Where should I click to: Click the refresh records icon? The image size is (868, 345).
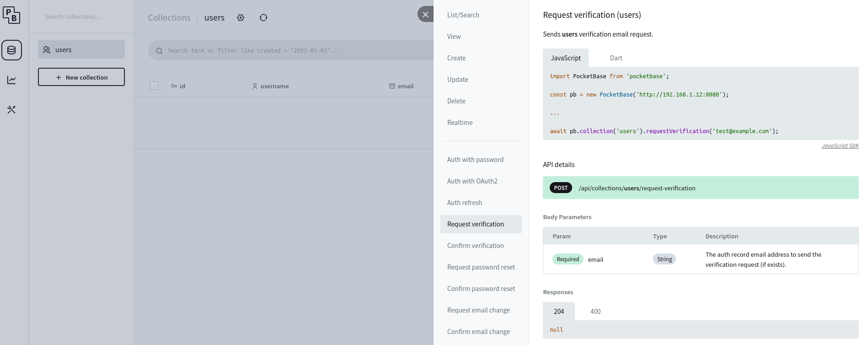263,18
